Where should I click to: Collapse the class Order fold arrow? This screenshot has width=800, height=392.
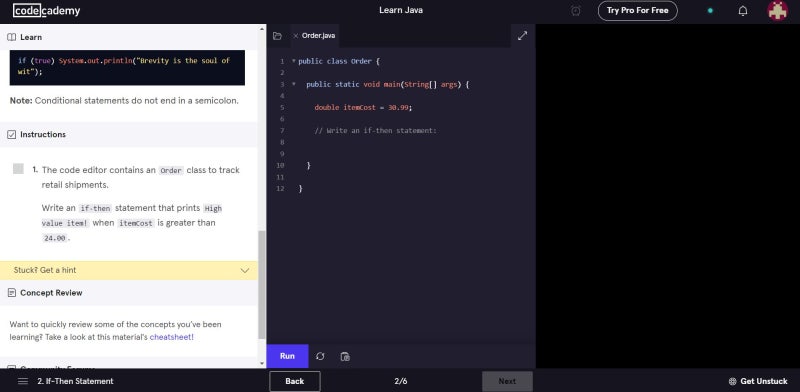pos(293,61)
